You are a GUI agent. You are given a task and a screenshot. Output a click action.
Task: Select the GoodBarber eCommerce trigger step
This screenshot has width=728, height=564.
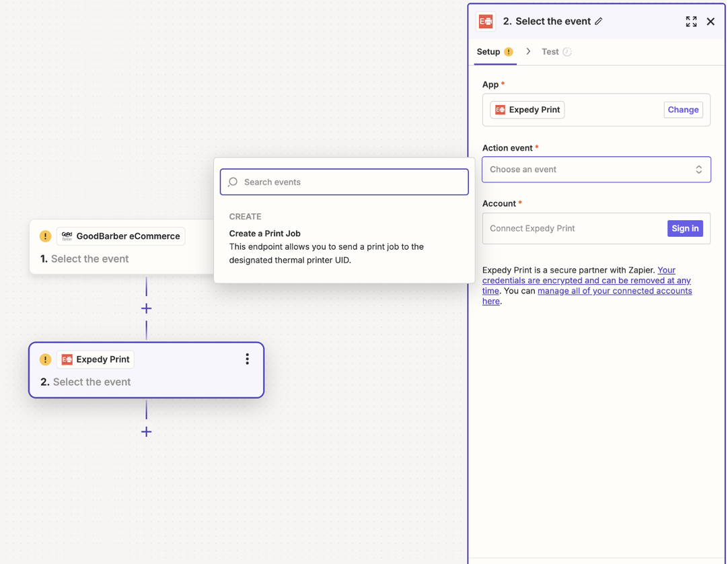point(121,258)
